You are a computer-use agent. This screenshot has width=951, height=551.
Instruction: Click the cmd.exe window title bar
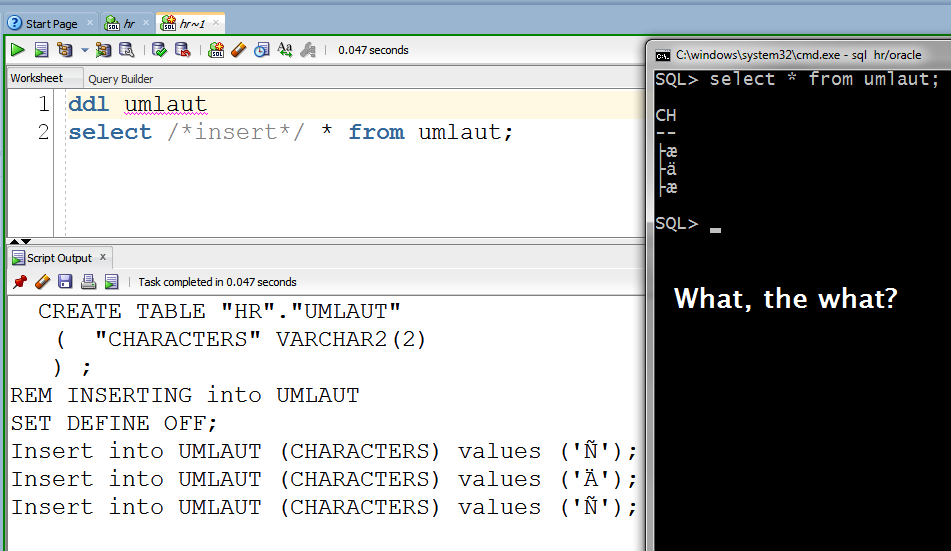798,55
